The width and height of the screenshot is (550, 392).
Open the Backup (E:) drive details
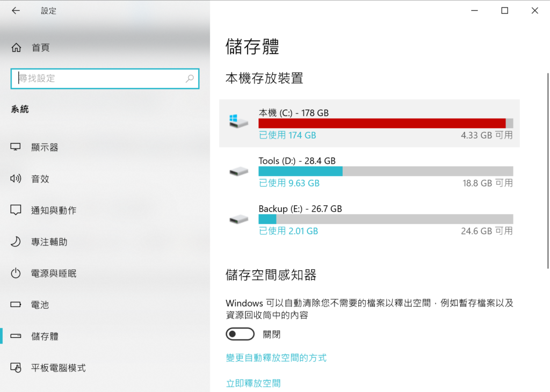tap(370, 220)
